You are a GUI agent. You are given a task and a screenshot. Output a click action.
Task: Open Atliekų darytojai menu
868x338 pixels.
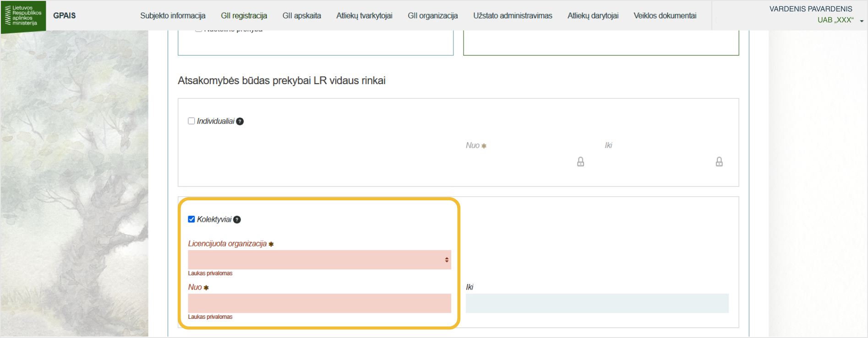click(x=593, y=16)
